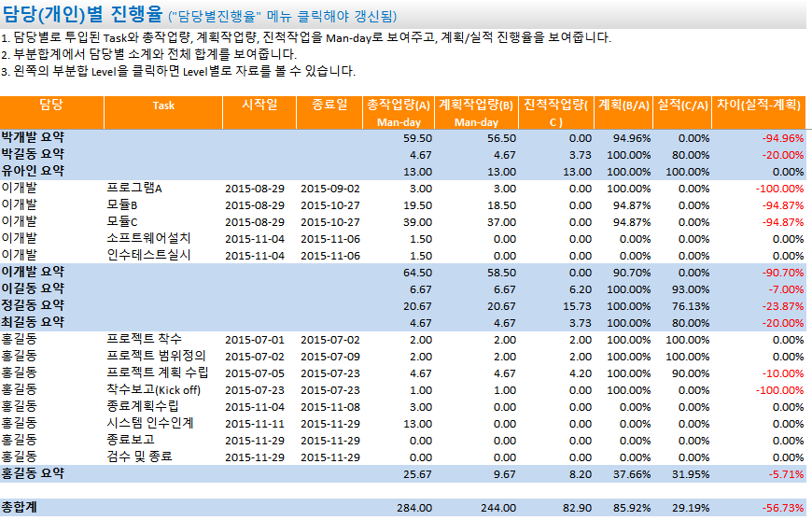Image resolution: width=812 pixels, height=520 pixels.
Task: Click the 59.50 total workload cell
Action: tap(417, 139)
